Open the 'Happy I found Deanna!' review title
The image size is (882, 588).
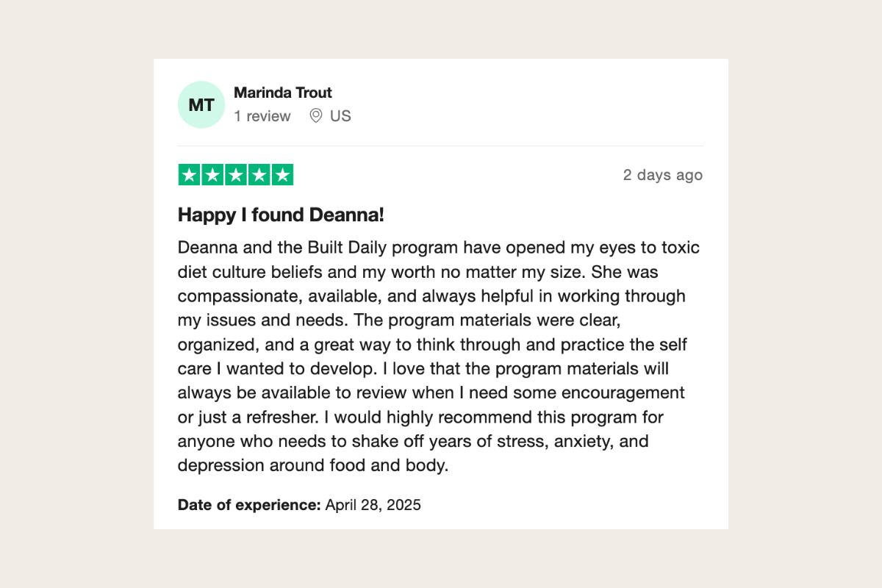coord(282,215)
